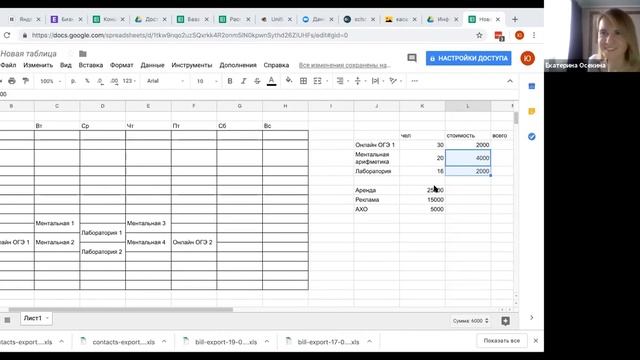
Task: Open the Файл menu
Action: 8,65
